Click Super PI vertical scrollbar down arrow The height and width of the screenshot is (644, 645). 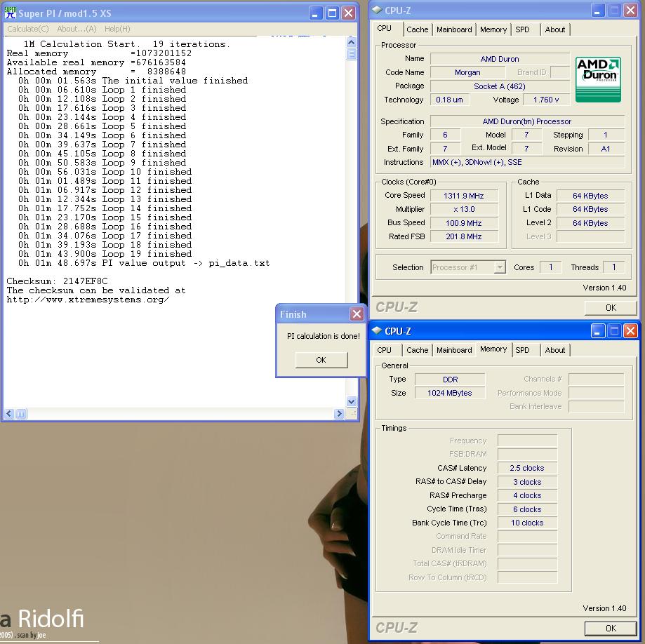coord(352,401)
